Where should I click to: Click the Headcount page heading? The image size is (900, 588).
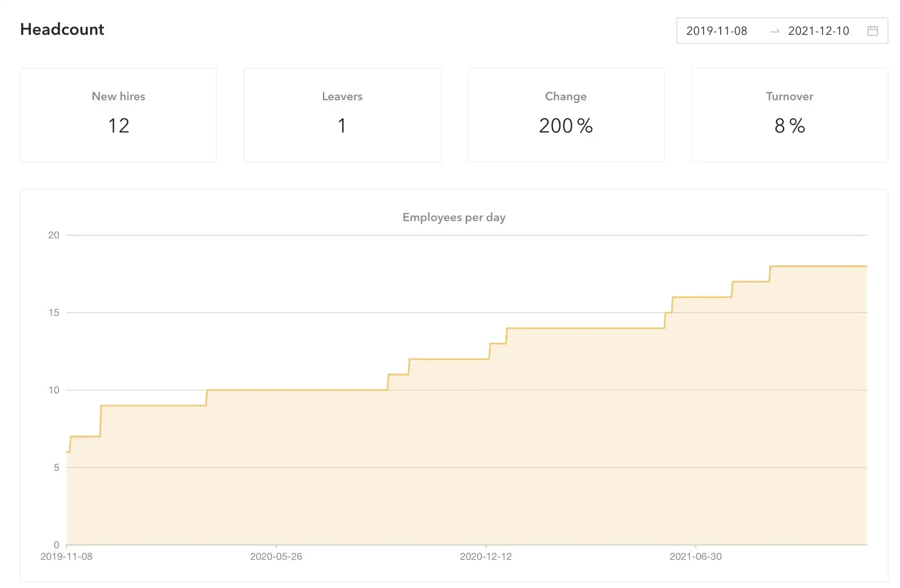(x=62, y=29)
